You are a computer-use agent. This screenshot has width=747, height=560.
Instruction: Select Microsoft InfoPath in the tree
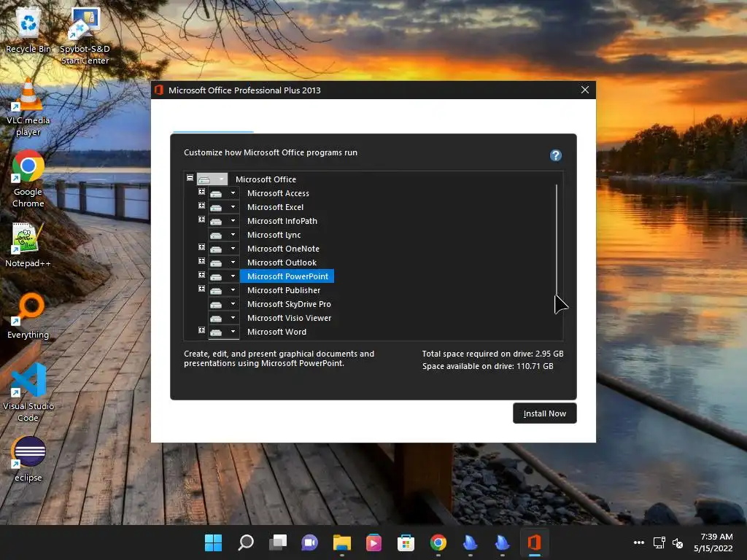pyautogui.click(x=282, y=221)
